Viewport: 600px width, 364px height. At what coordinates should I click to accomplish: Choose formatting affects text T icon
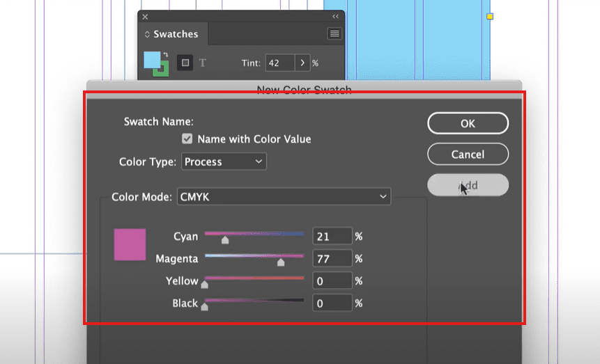[202, 63]
